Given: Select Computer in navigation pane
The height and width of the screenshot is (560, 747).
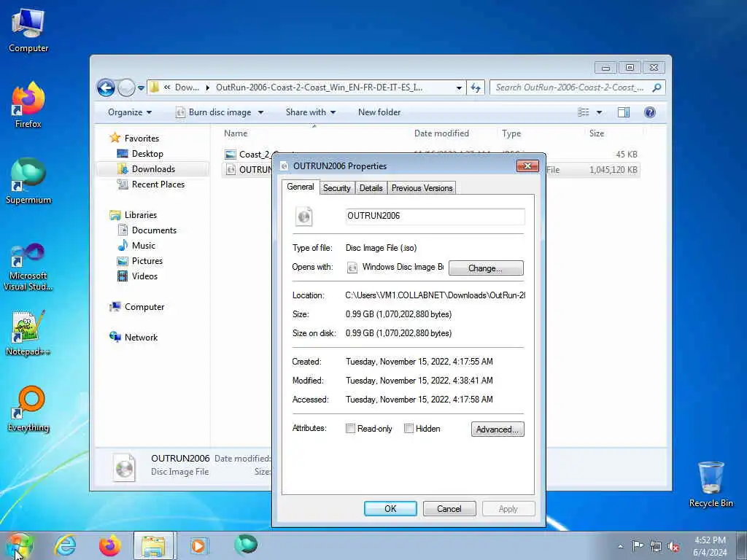Looking at the screenshot, I should tap(144, 307).
